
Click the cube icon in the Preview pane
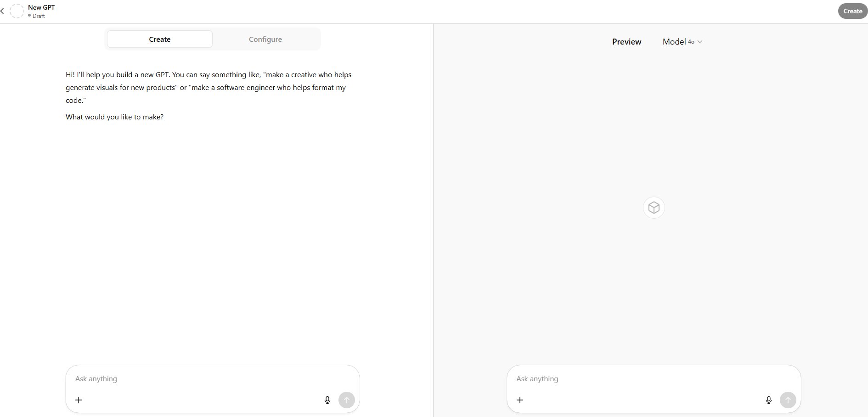click(654, 208)
